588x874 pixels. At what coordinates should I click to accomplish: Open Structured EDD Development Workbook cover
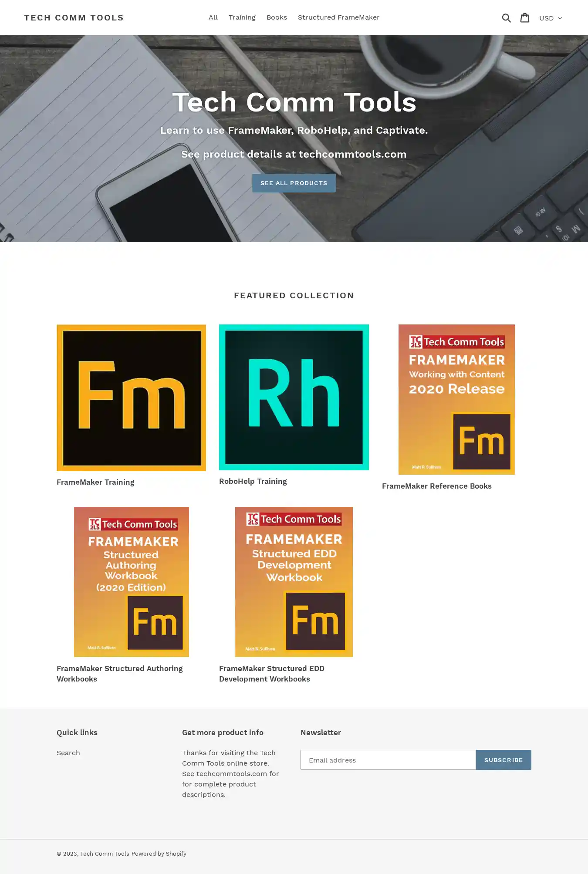point(294,581)
